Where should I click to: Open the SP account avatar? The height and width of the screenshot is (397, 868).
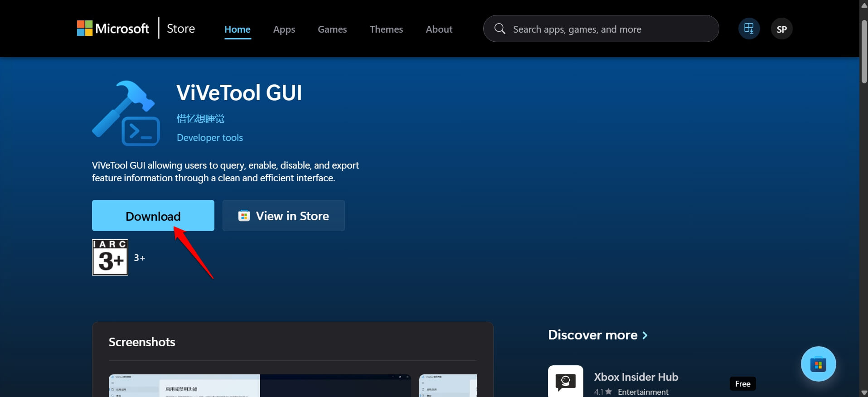pos(781,29)
